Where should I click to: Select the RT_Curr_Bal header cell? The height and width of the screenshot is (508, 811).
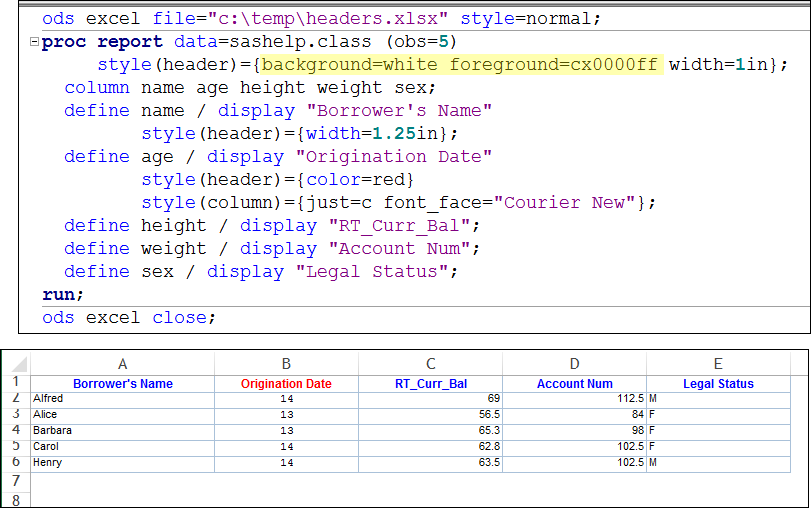430,383
